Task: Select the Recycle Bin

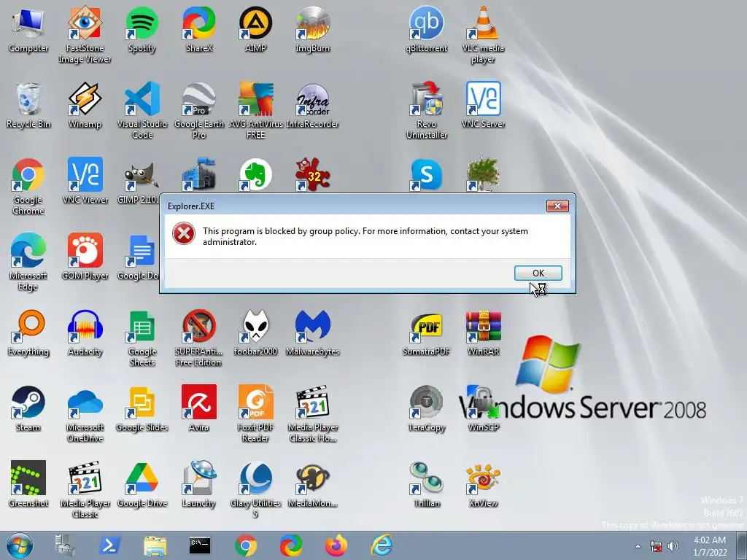Action: coord(28,105)
